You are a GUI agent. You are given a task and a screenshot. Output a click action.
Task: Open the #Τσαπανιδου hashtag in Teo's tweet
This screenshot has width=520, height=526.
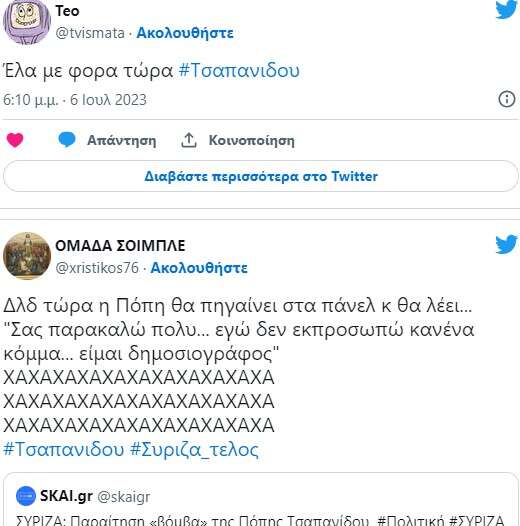(239, 71)
